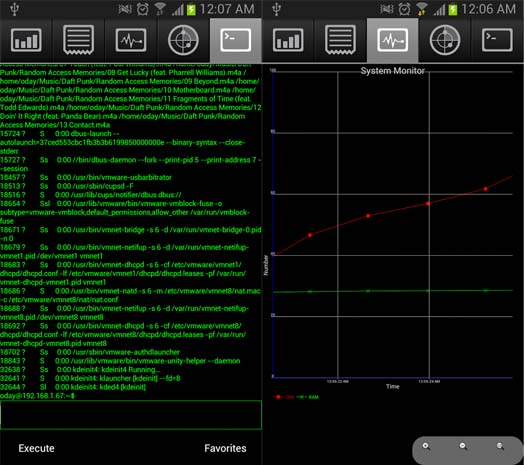Tap the 12:06 AM clock
This screenshot has height=465, width=525.
[489, 9]
